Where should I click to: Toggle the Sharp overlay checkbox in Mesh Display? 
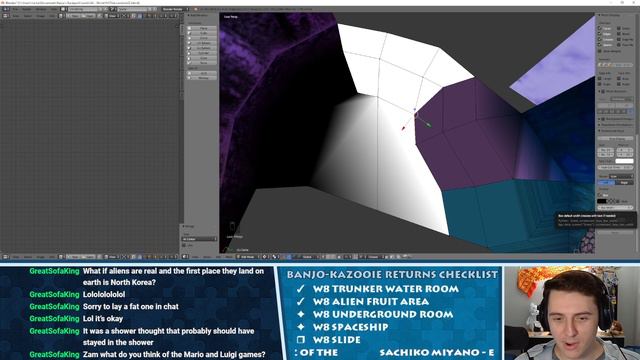tap(619, 29)
